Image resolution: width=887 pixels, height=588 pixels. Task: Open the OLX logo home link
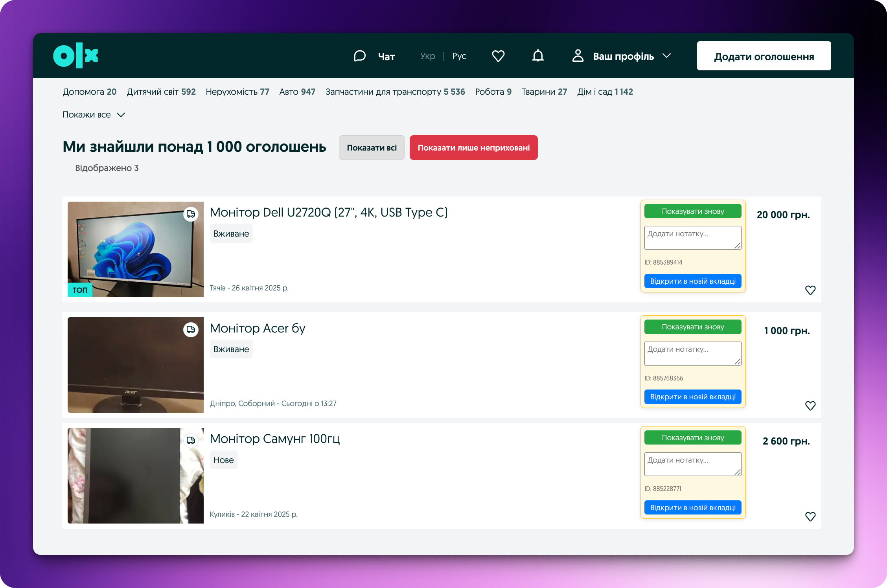75,55
